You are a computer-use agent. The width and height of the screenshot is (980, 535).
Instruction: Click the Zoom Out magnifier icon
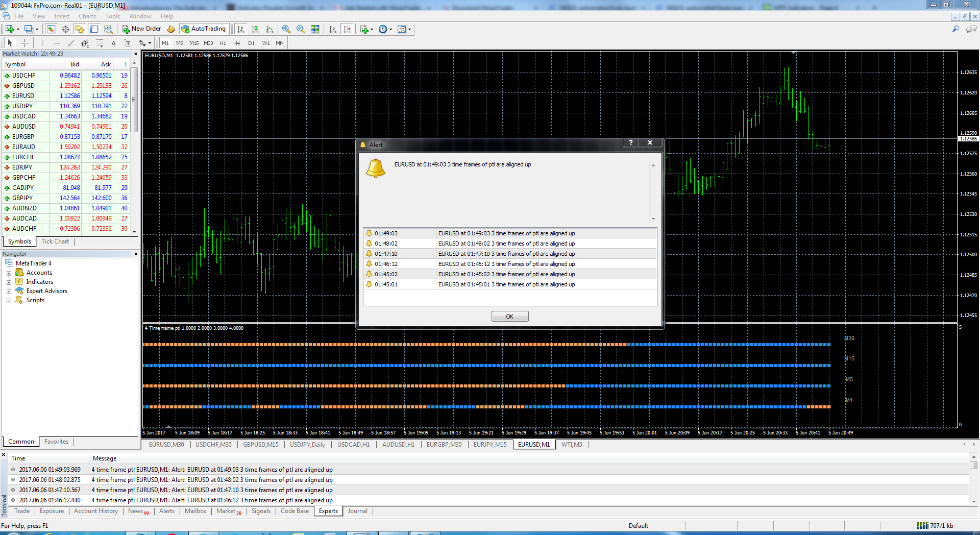(x=301, y=29)
